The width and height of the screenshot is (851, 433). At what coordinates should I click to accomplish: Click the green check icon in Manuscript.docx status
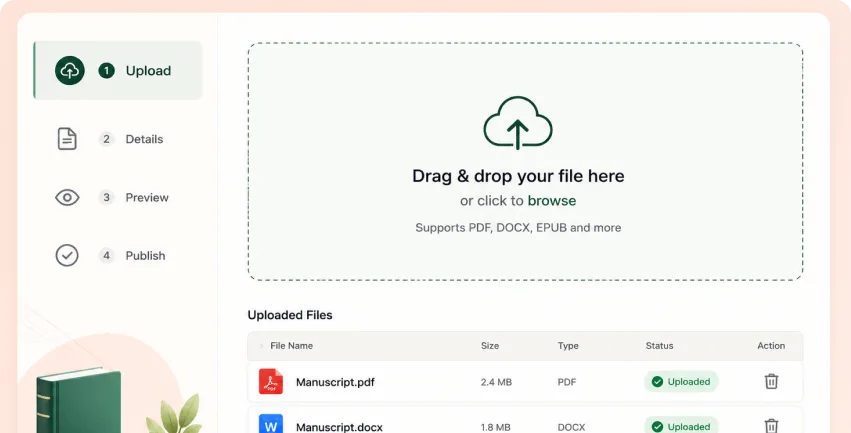[x=657, y=427]
